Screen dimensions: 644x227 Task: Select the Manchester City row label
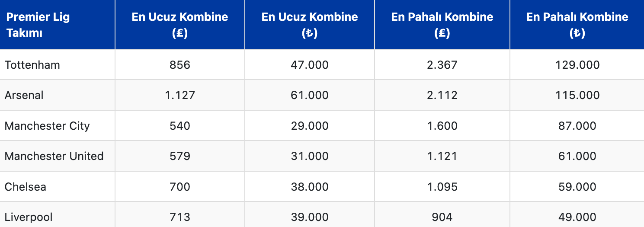pyautogui.click(x=47, y=126)
